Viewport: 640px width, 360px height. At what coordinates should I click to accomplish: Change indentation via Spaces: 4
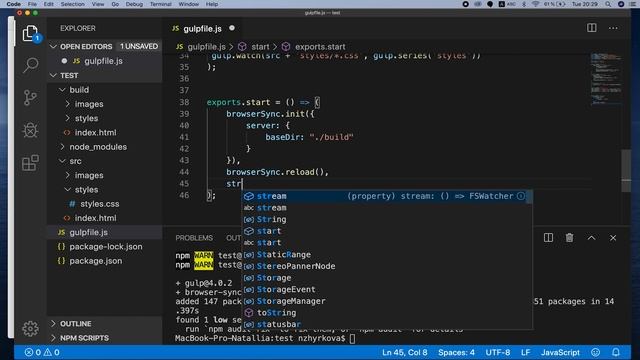point(456,352)
